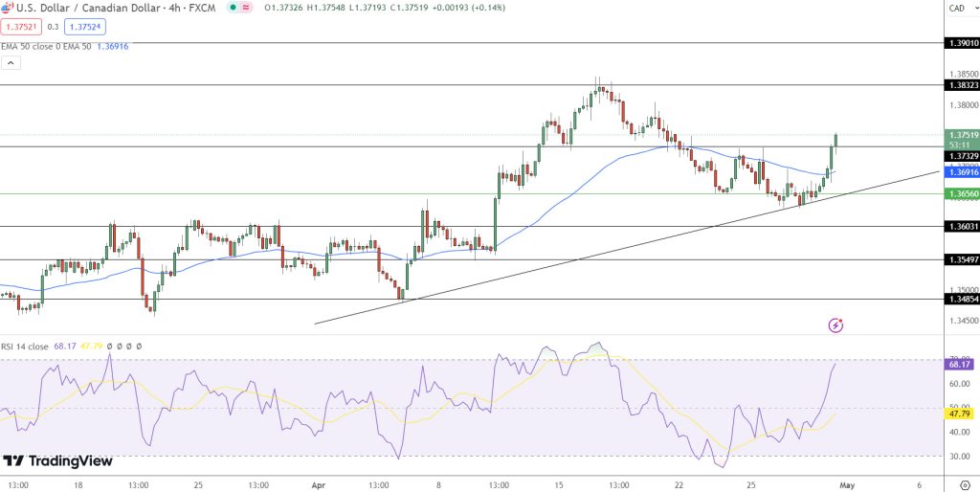The image size is (980, 492).
Task: Open the CAD currency dropdown
Action: (x=961, y=8)
